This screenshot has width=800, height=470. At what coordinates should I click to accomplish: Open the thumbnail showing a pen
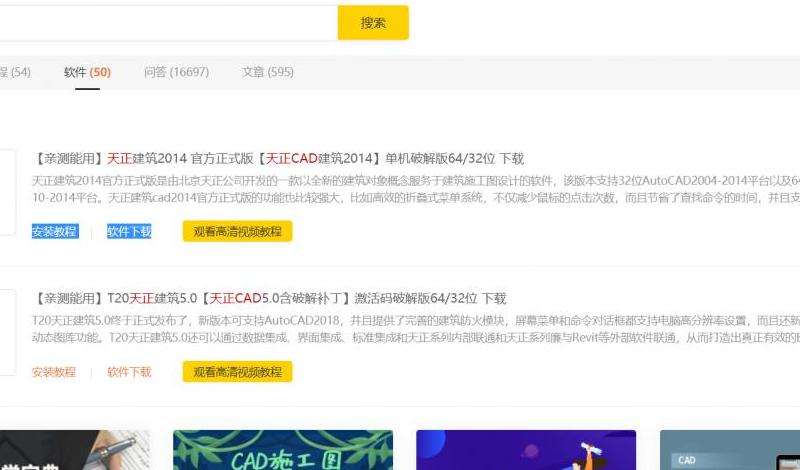coord(75,450)
